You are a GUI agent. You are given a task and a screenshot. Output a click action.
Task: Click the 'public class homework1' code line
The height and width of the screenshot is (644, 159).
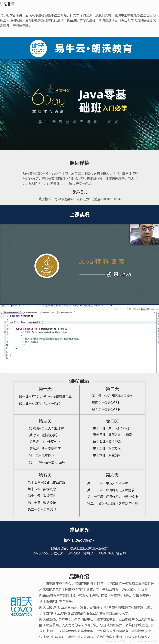[x=26, y=322]
